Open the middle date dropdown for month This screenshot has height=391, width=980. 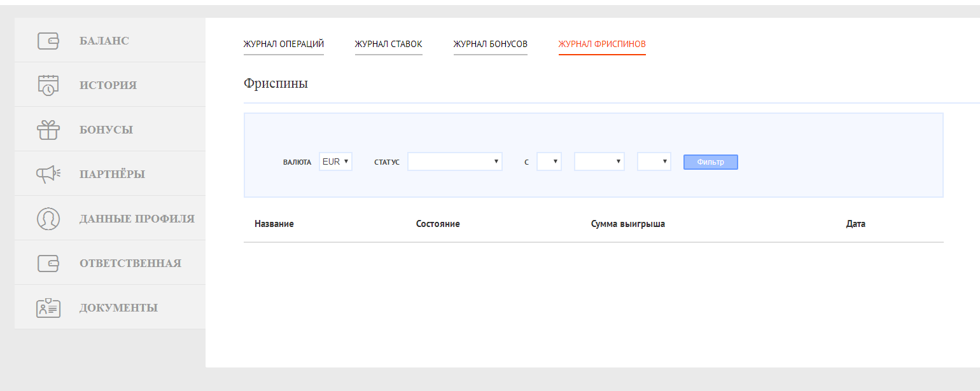[x=599, y=162]
